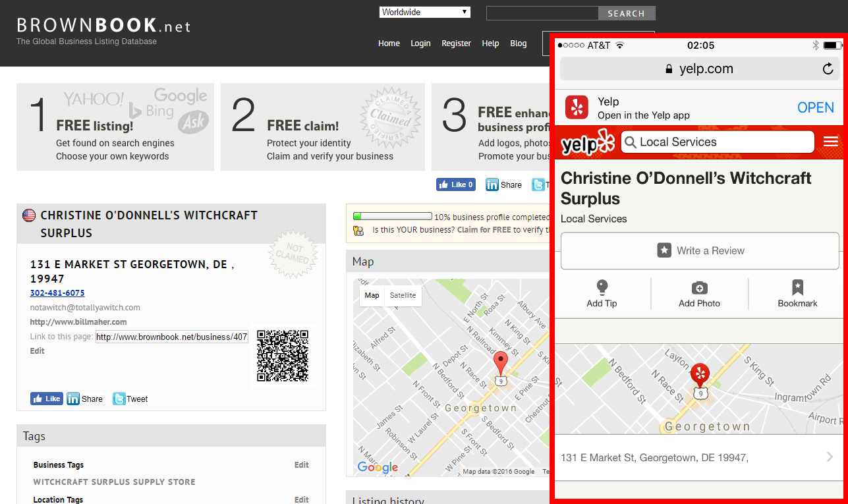Tap Yelp Local Services search box

click(718, 142)
